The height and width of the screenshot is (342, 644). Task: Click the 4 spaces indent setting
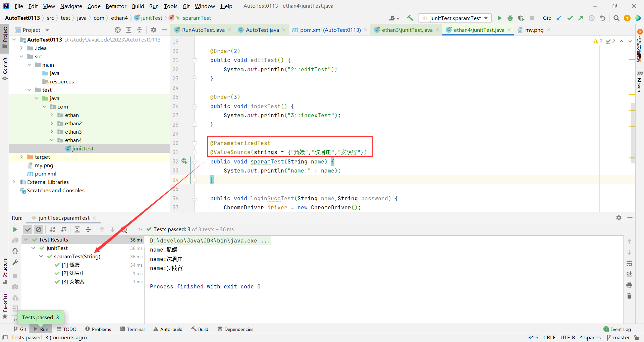590,338
